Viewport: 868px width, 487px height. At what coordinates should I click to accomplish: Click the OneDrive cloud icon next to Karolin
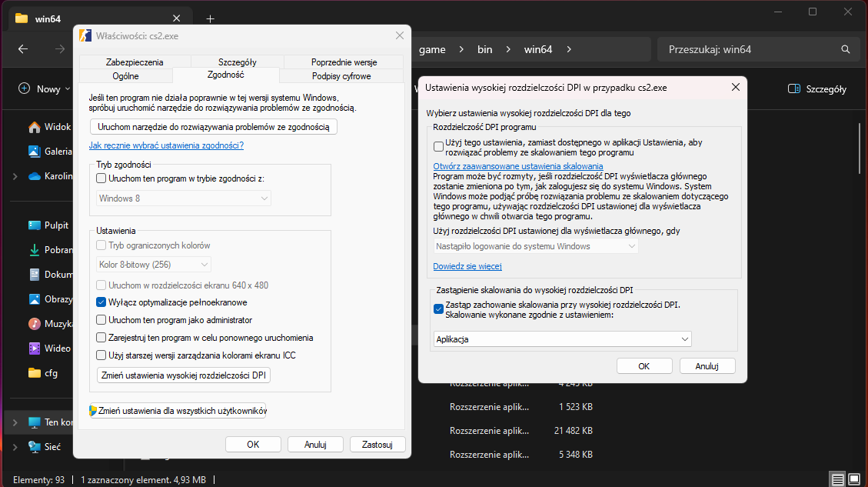pyautogui.click(x=35, y=176)
